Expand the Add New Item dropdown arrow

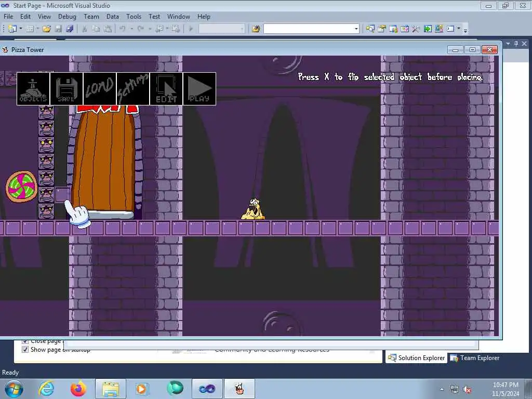(x=37, y=29)
